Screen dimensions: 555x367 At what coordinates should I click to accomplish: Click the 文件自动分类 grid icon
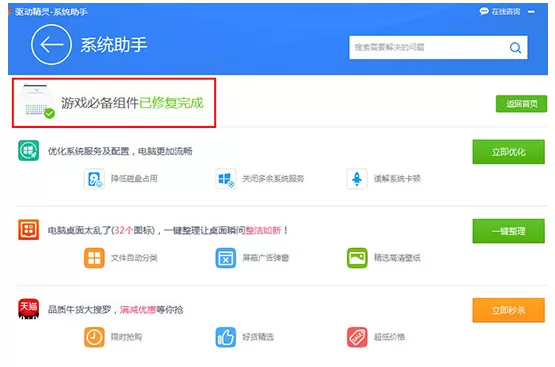(x=94, y=258)
